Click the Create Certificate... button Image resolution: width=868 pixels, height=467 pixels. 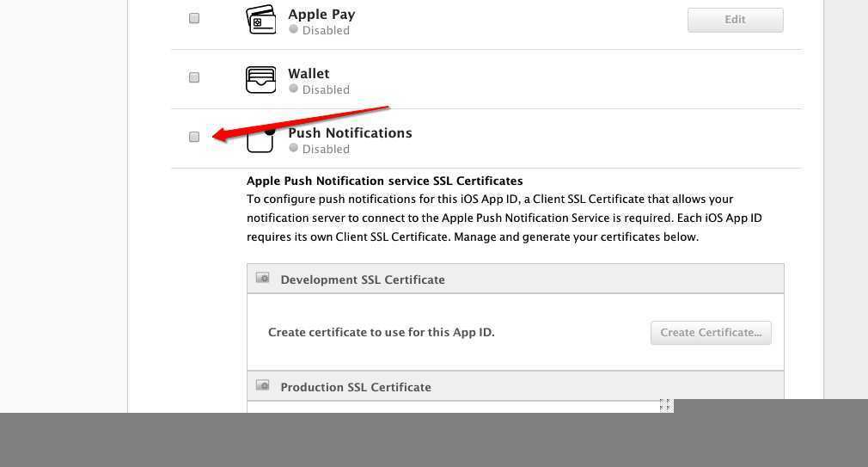pyautogui.click(x=711, y=333)
